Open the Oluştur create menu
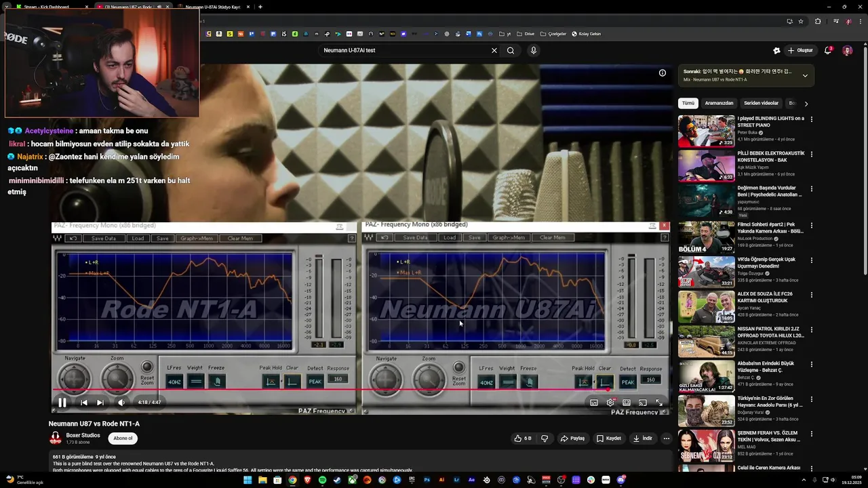The height and width of the screenshot is (488, 868). (800, 50)
